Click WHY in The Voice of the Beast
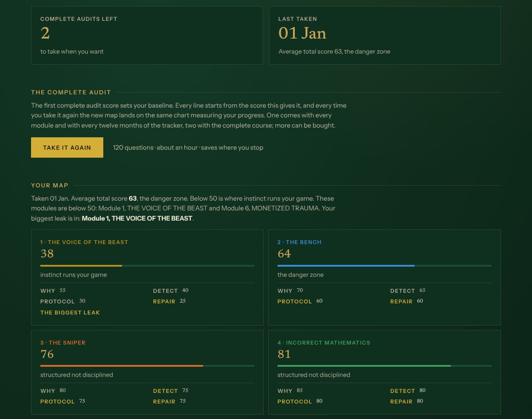The height and width of the screenshot is (419, 532). point(48,291)
